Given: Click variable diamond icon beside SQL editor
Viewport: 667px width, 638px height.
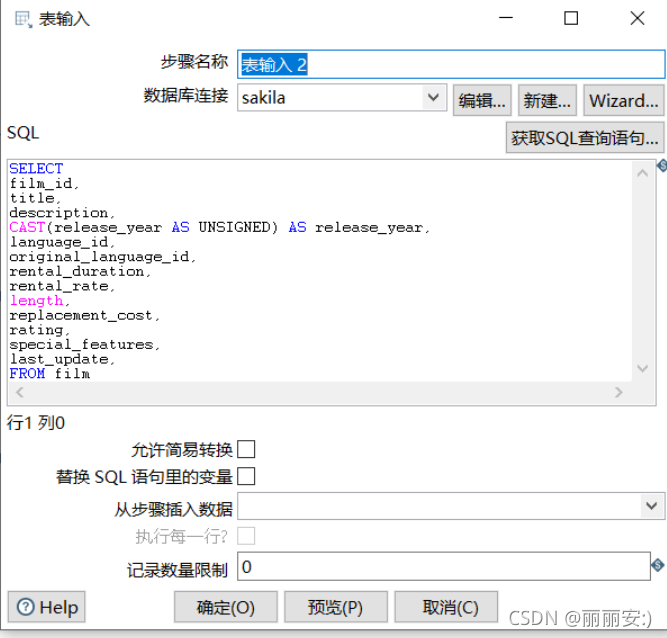Looking at the screenshot, I should tap(662, 165).
